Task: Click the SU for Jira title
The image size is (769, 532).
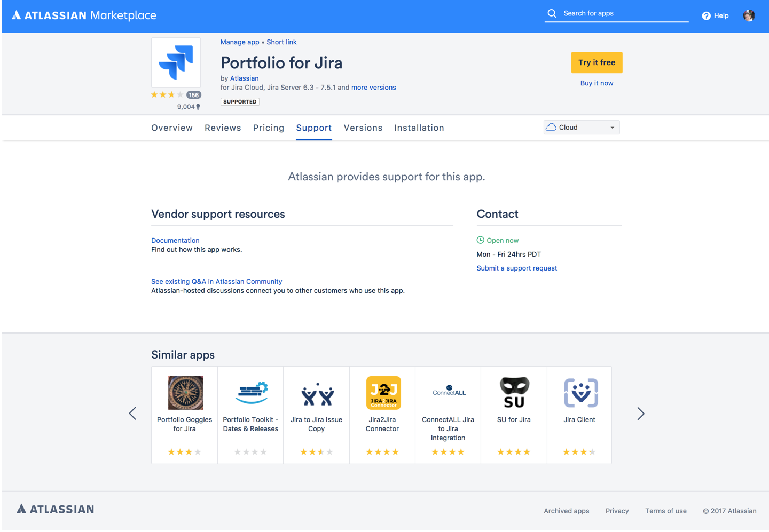Action: [x=514, y=420]
